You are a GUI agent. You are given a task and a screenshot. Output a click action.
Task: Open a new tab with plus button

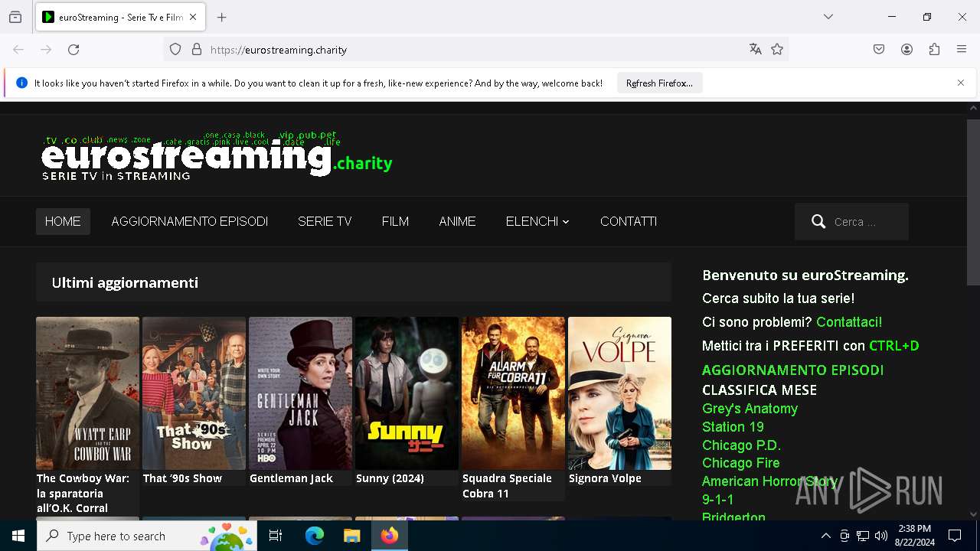[x=222, y=17]
